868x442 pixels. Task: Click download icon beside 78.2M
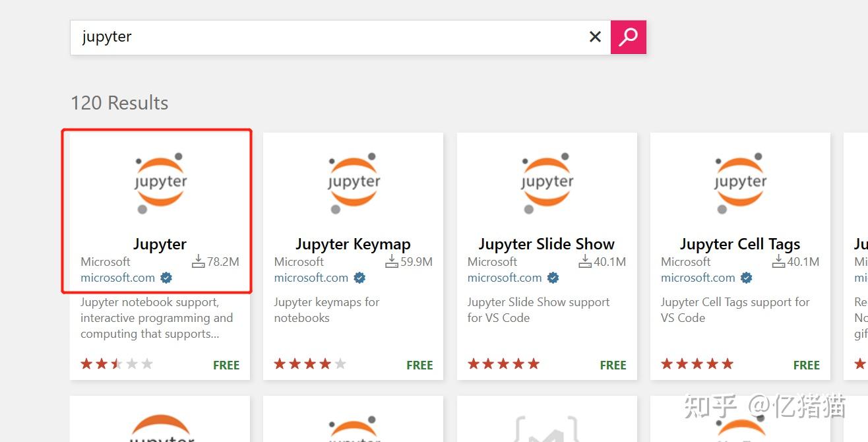coord(199,262)
